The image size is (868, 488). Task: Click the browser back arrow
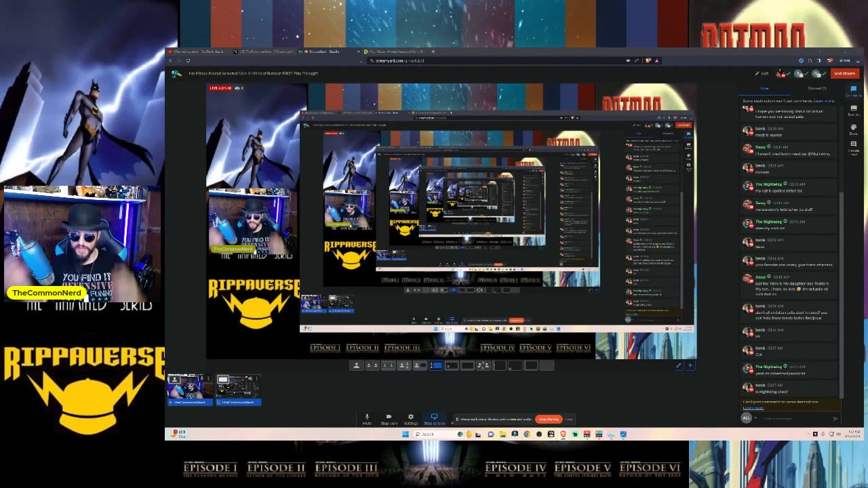[x=170, y=60]
